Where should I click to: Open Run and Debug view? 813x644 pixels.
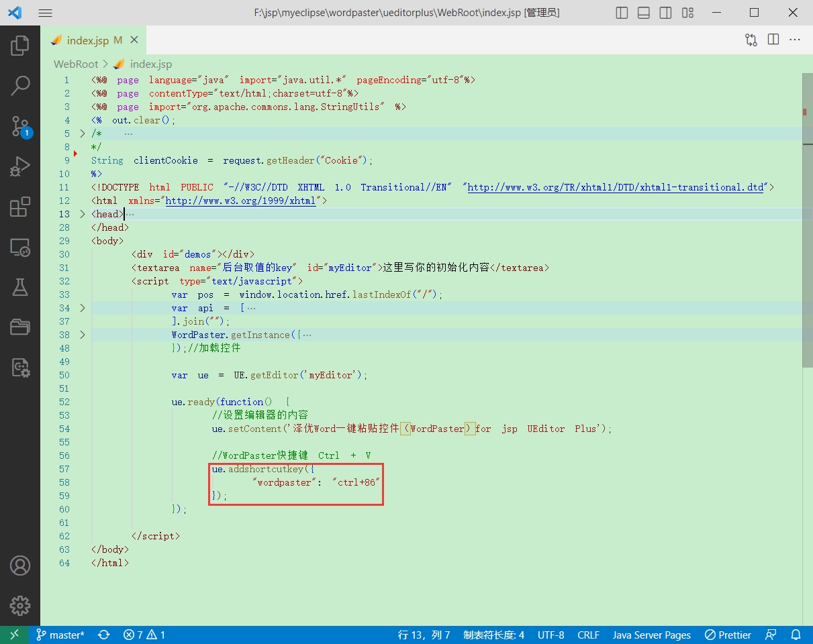[x=20, y=166]
